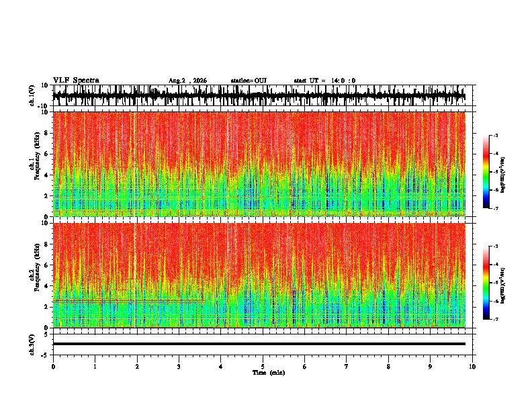
Task: Select the 'VLF Spectra' plot title
Action: tap(76, 81)
